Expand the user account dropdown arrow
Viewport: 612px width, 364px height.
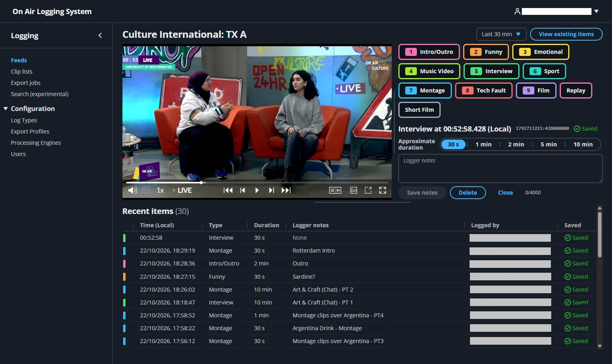tap(596, 11)
